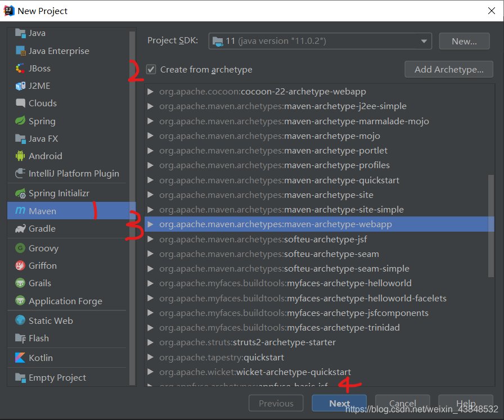Click Add Archetype... button
The height and width of the screenshot is (420, 504).
click(x=449, y=69)
